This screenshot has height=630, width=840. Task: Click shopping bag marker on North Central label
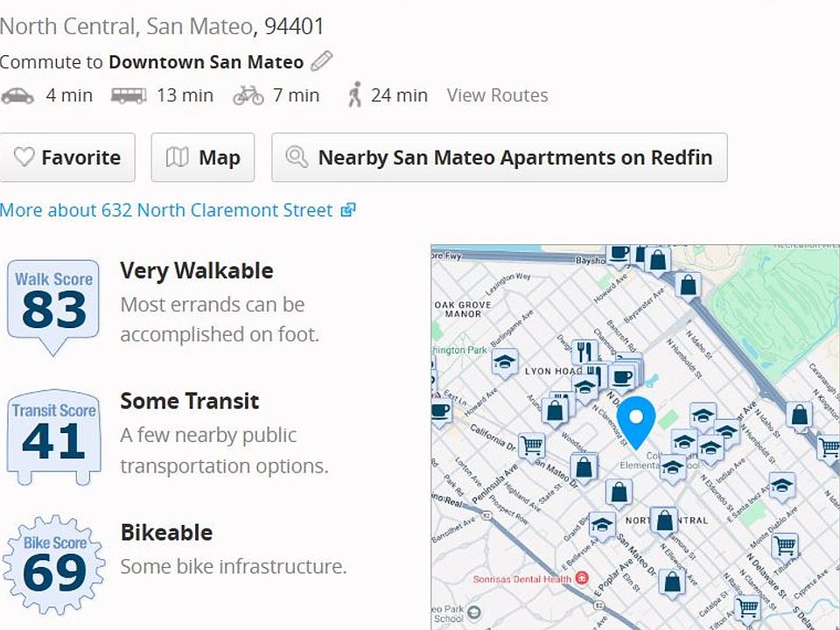pyautogui.click(x=665, y=521)
